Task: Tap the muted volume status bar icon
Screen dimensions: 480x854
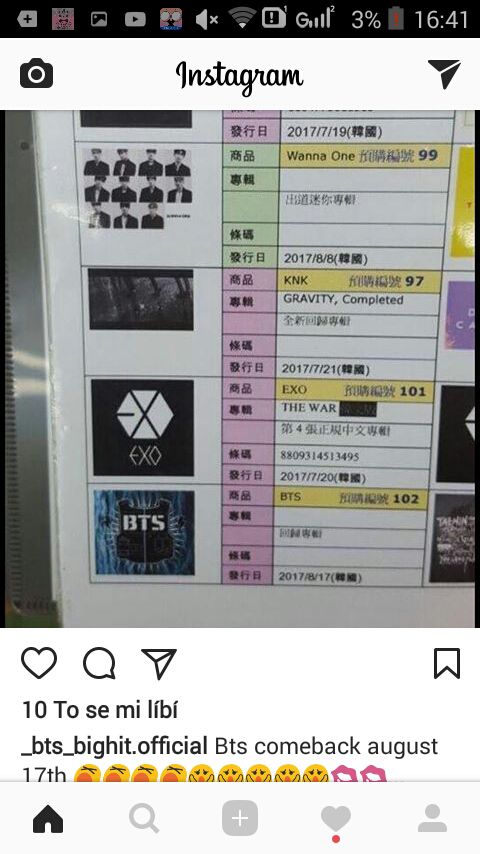Action: [x=207, y=20]
